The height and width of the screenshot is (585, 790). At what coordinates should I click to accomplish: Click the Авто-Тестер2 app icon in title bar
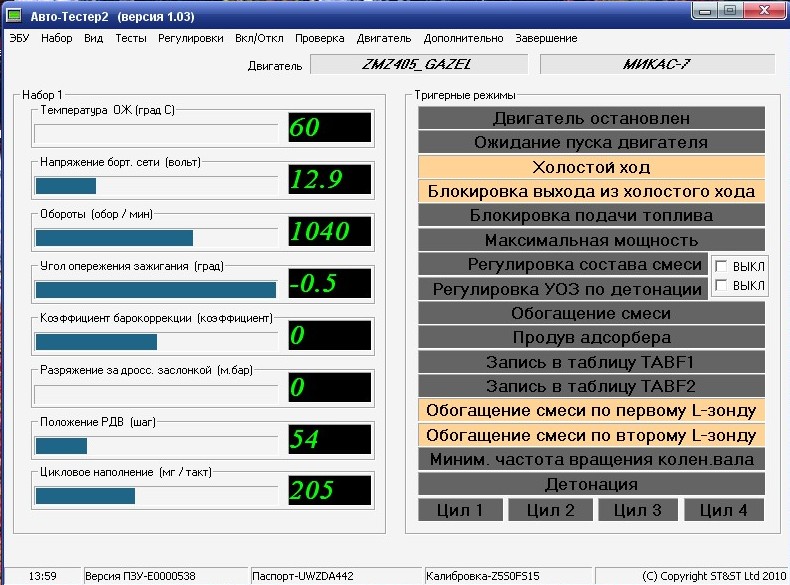coord(14,16)
